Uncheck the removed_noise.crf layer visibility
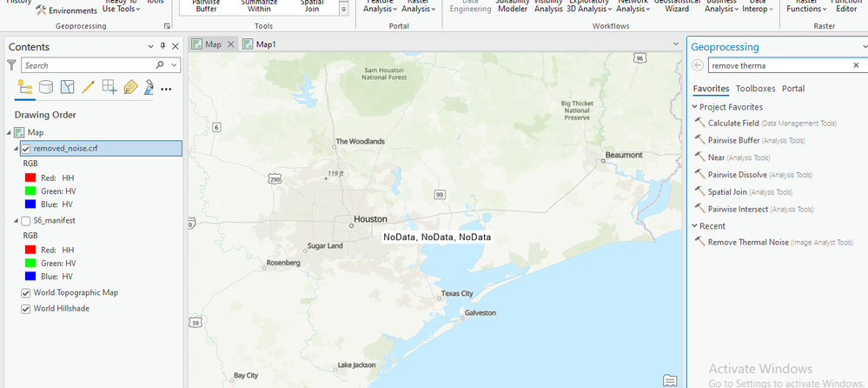The image size is (868, 388). coord(25,149)
